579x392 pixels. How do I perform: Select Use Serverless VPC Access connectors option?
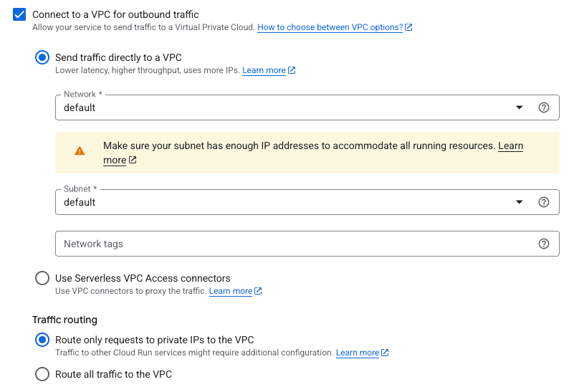[42, 278]
